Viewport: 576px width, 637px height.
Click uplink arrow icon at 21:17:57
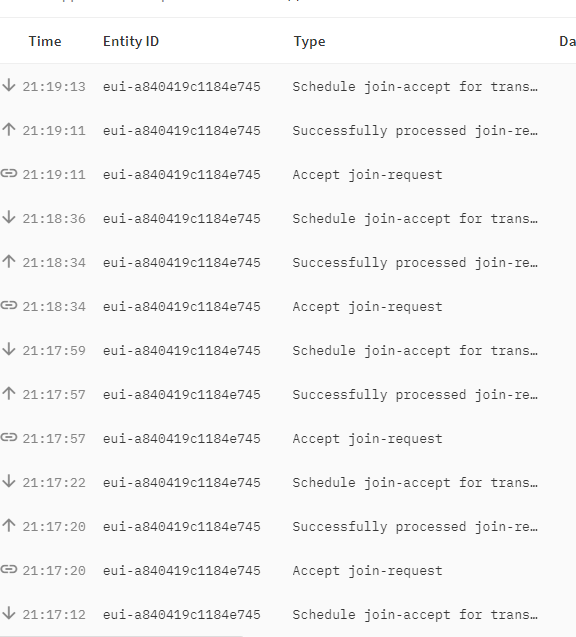(x=9, y=393)
